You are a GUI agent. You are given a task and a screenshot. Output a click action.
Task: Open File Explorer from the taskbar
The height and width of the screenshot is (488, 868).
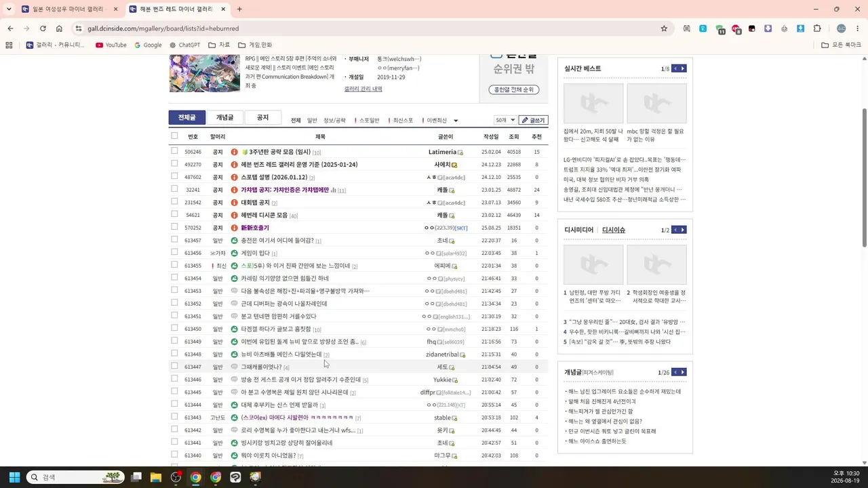[x=156, y=477]
